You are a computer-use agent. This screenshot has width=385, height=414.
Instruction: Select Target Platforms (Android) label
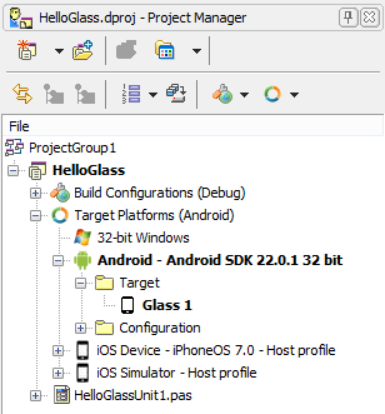[x=154, y=215]
